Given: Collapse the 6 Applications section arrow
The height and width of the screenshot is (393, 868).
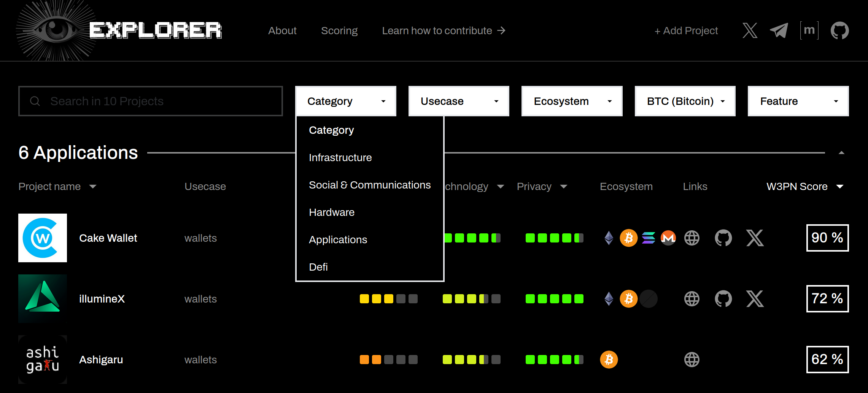Looking at the screenshot, I should [841, 153].
